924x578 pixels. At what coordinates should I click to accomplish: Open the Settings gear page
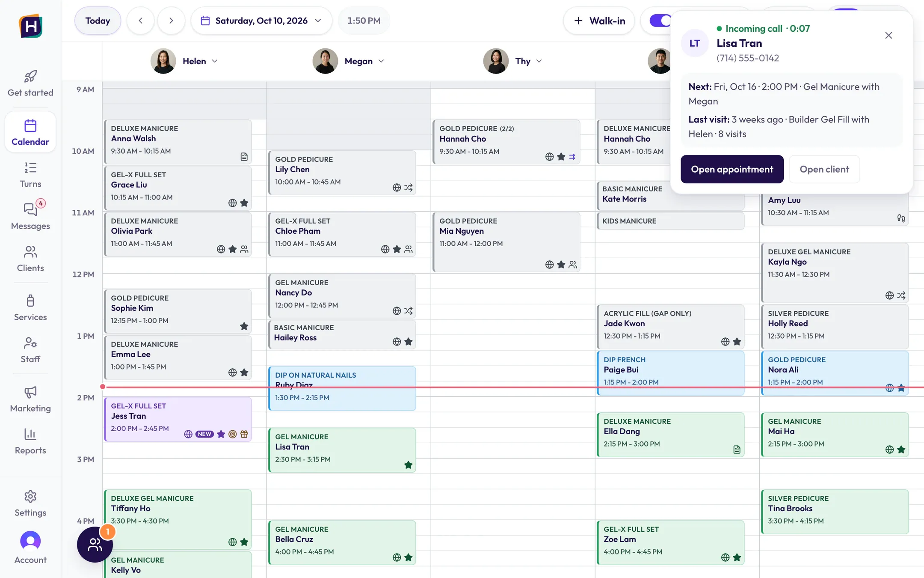[x=30, y=504]
